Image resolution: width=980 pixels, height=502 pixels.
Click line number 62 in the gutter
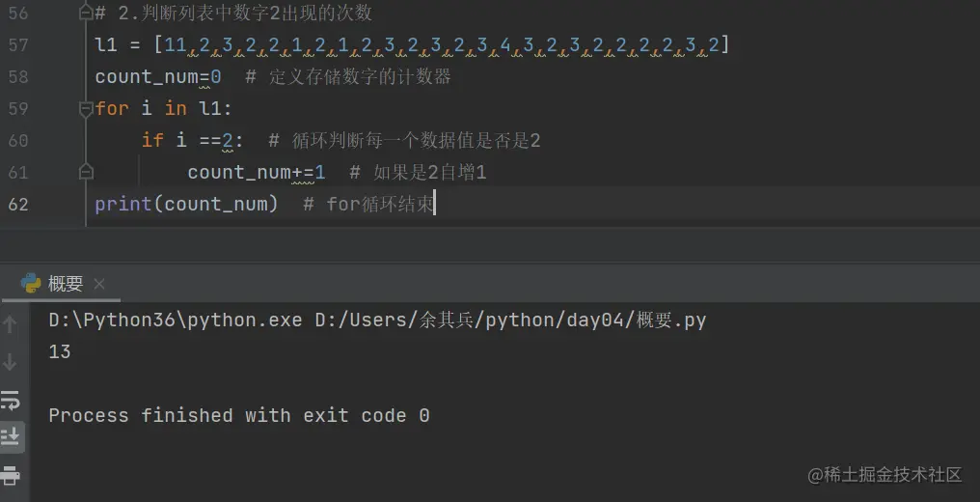coord(18,204)
